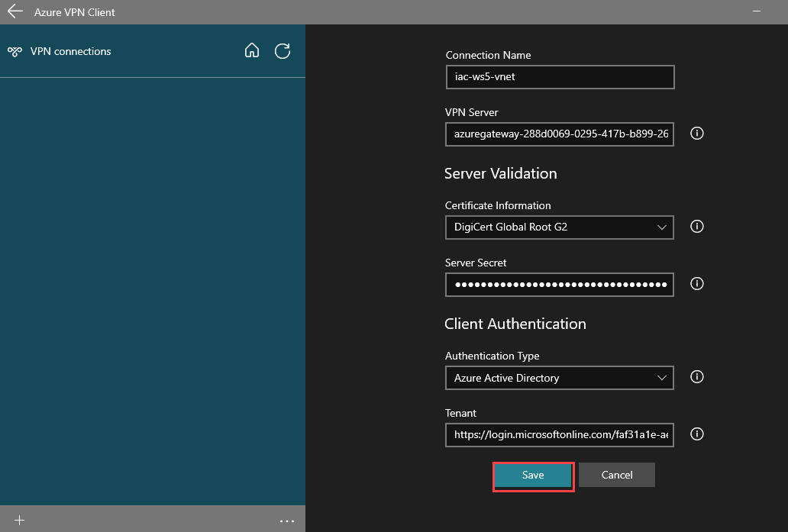The height and width of the screenshot is (532, 788).
Task: Open the home icon in VPN connections
Action: click(252, 50)
